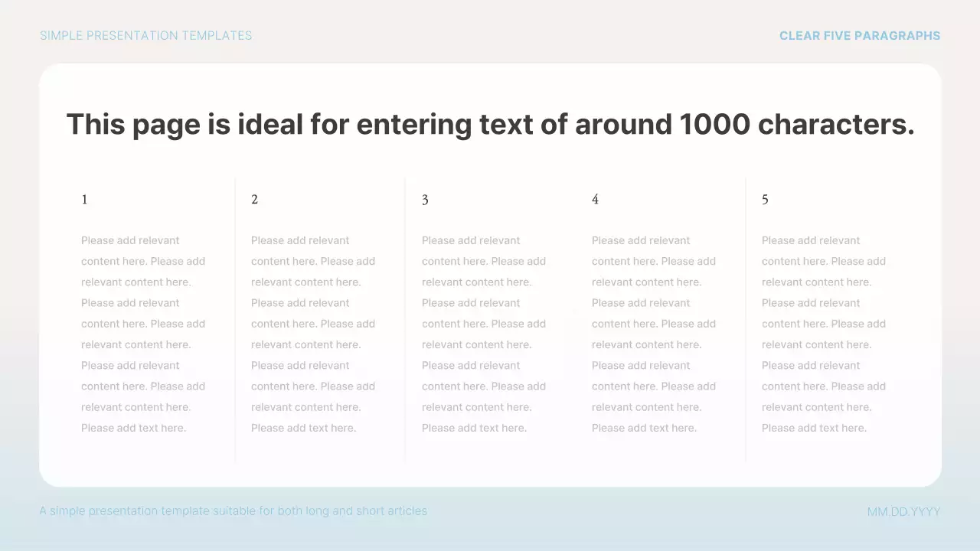Image resolution: width=980 pixels, height=551 pixels.
Task: Click the divider line before column five
Action: point(745,320)
